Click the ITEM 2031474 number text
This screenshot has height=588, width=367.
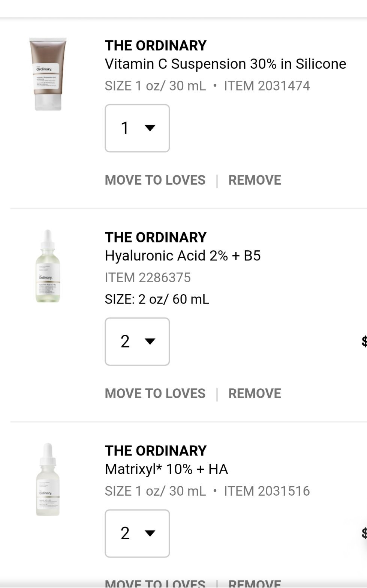click(267, 86)
